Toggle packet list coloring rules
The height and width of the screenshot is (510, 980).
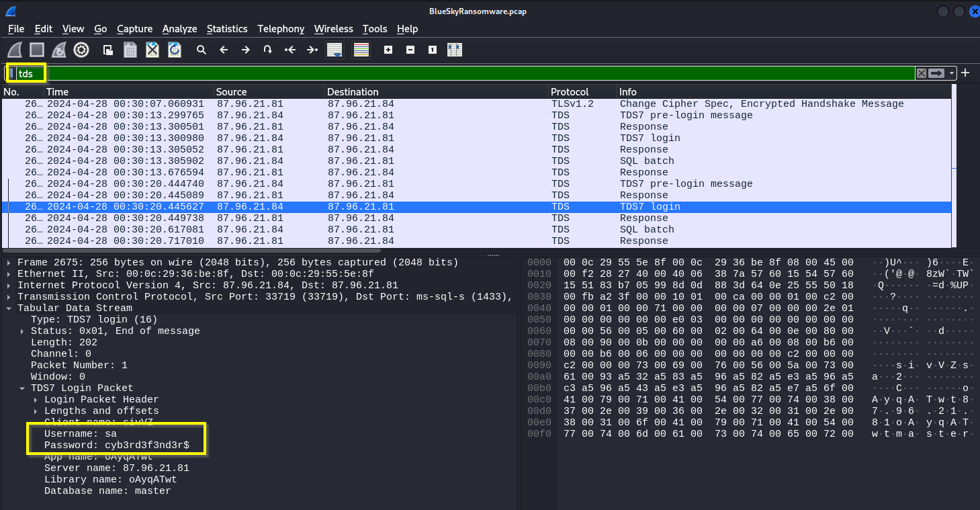361,50
